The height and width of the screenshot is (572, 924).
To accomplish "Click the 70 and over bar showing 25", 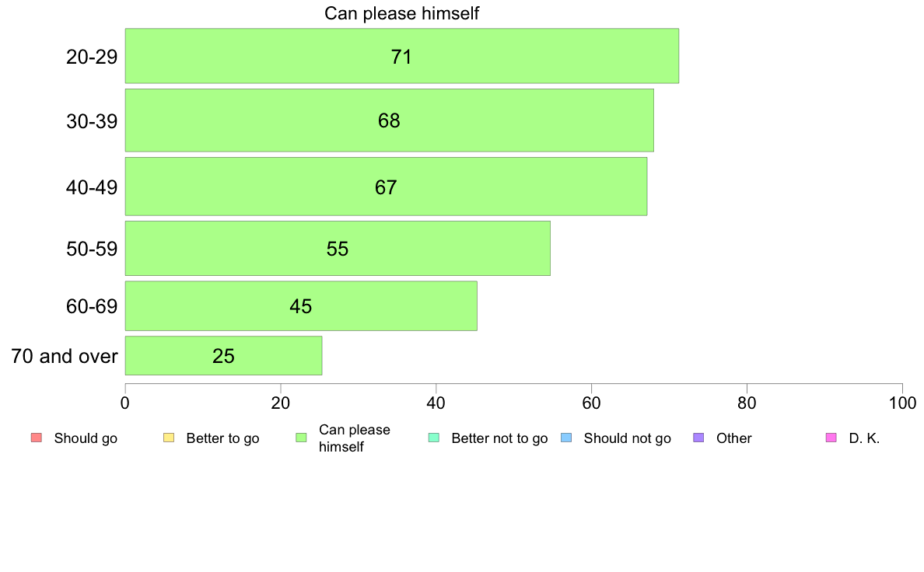I will (223, 356).
